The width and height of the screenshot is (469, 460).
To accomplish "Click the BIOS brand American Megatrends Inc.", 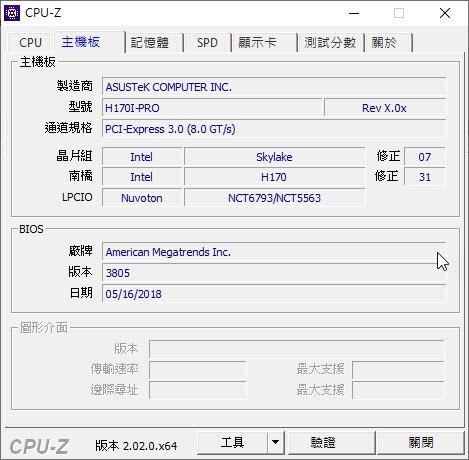I will coord(274,252).
